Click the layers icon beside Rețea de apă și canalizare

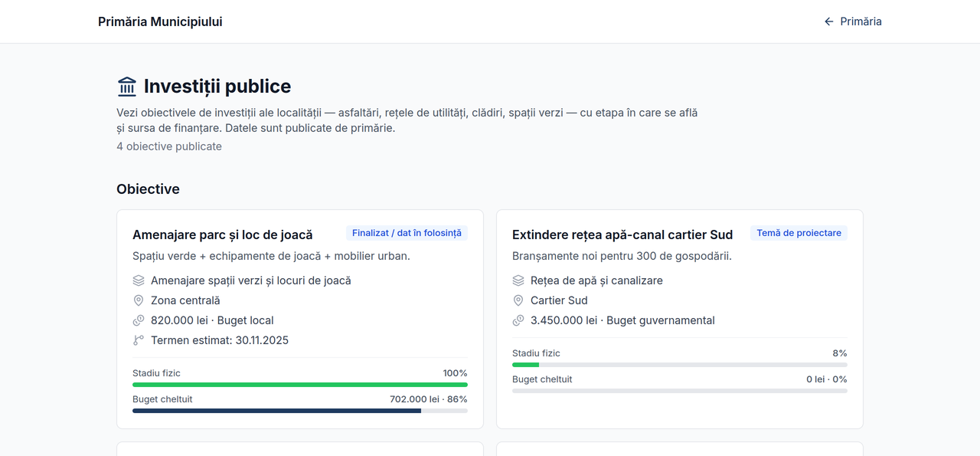tap(518, 280)
